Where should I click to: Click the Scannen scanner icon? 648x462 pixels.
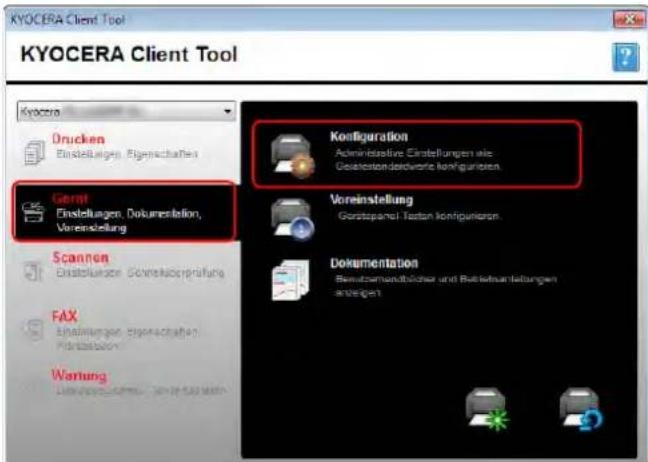click(x=33, y=271)
